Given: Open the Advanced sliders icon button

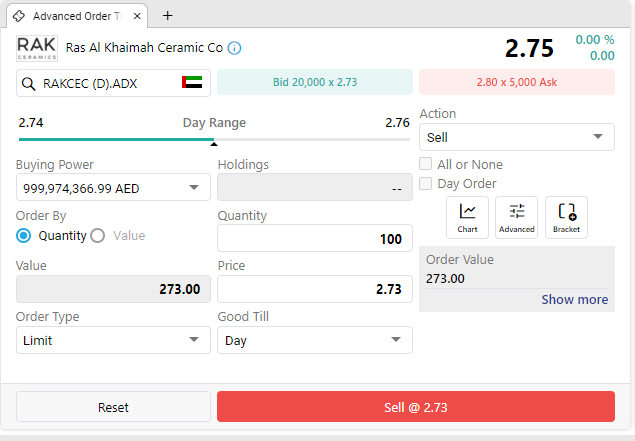Looking at the screenshot, I should 516,217.
